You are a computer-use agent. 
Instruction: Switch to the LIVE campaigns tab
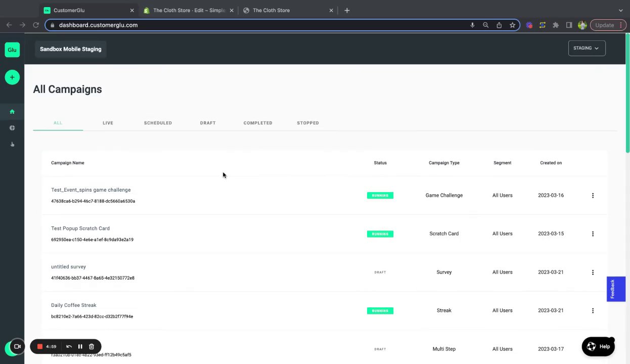pyautogui.click(x=108, y=123)
